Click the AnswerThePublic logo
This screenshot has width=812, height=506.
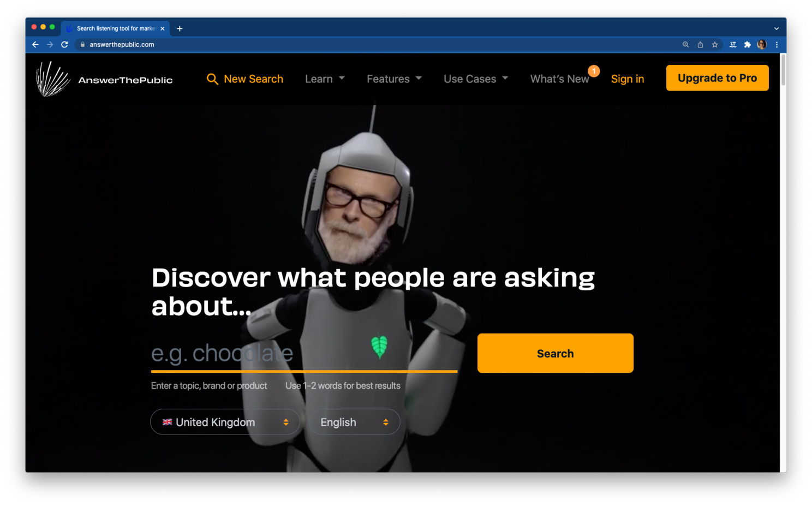coord(104,79)
